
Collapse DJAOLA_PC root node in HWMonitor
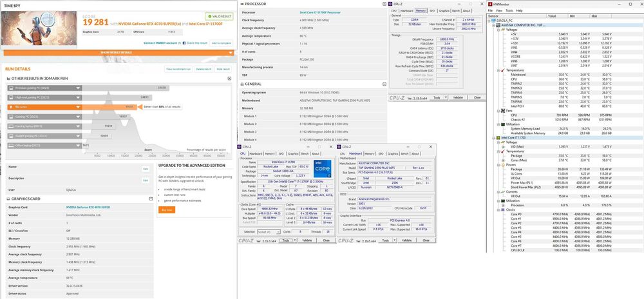(489, 20)
